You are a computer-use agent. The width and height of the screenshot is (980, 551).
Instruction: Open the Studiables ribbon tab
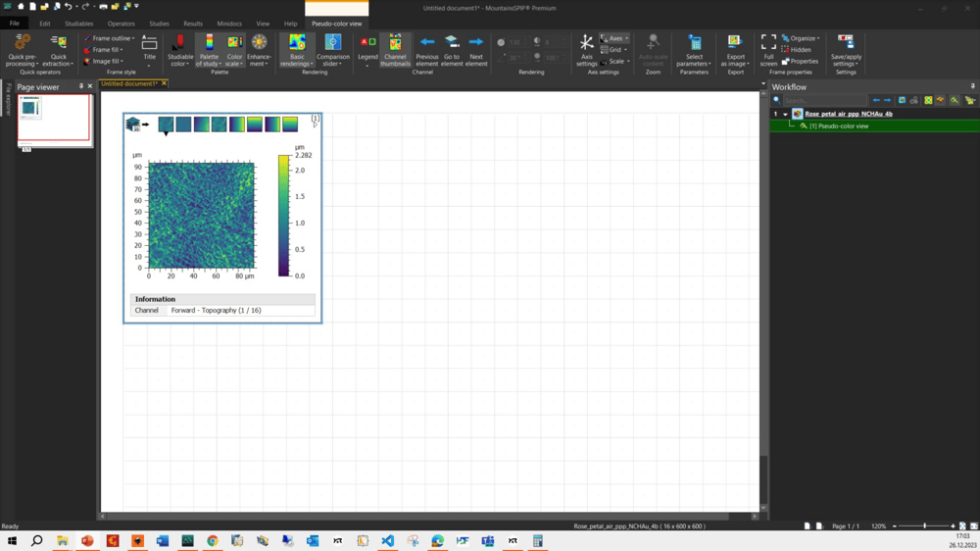pyautogui.click(x=78, y=24)
